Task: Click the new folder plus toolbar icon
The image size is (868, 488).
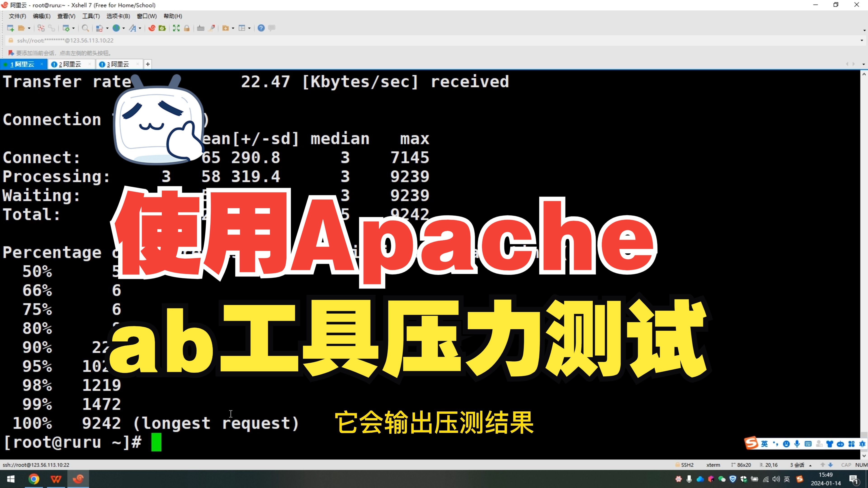Action: (226, 28)
